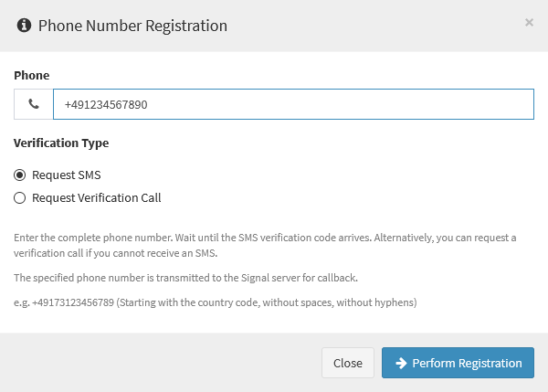Click the Request SMS label text

tap(67, 175)
